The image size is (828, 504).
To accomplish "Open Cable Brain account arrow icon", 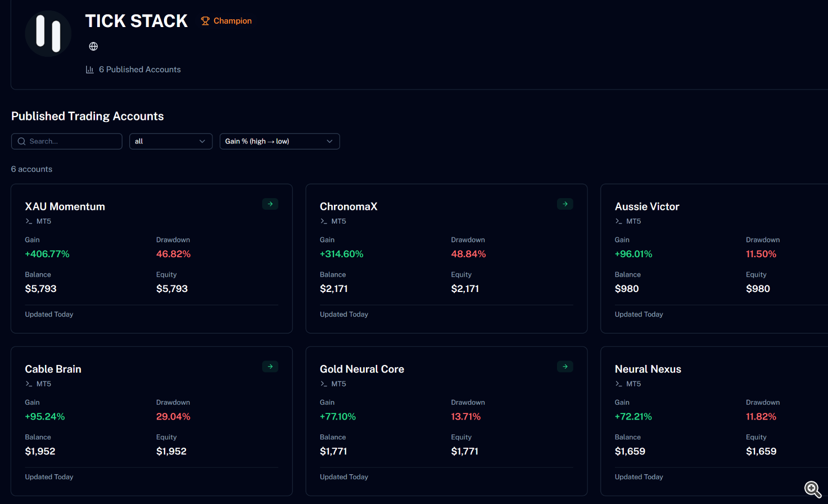I will [x=270, y=367].
